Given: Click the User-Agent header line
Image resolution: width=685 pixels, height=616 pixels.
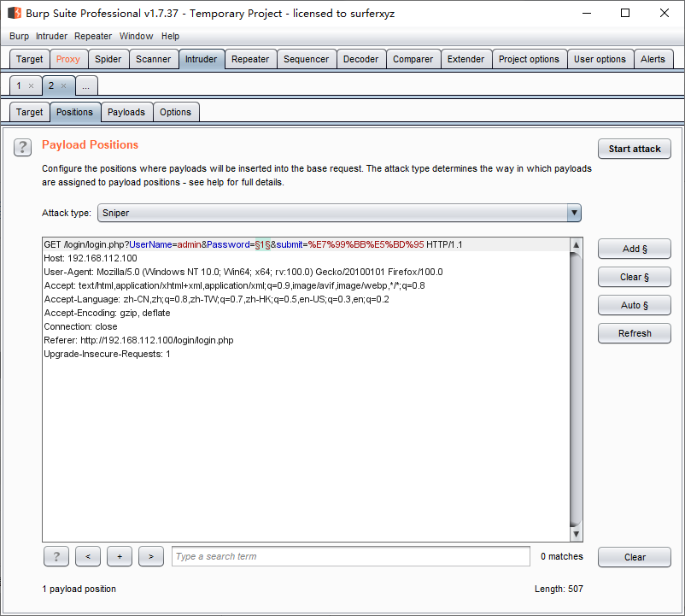Looking at the screenshot, I should pos(243,272).
